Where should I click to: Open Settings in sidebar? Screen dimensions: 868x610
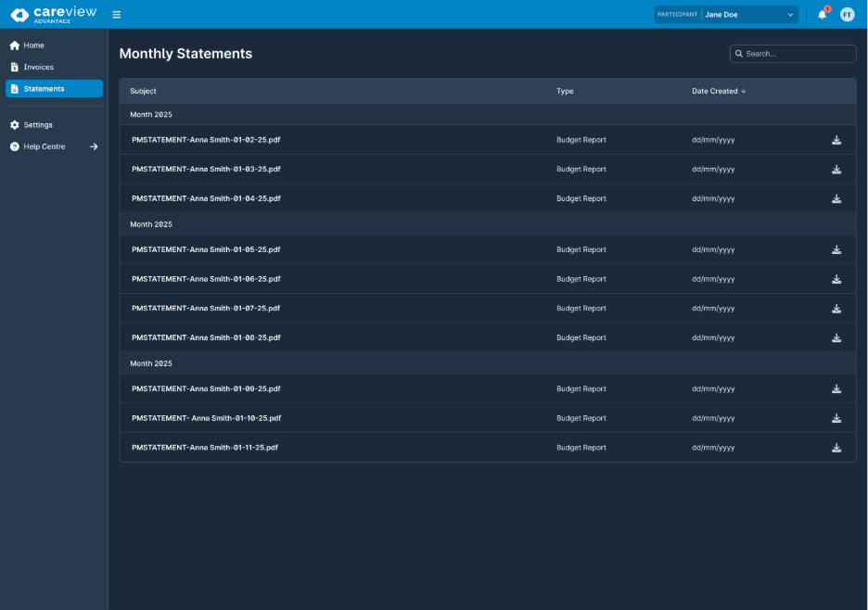coord(38,125)
